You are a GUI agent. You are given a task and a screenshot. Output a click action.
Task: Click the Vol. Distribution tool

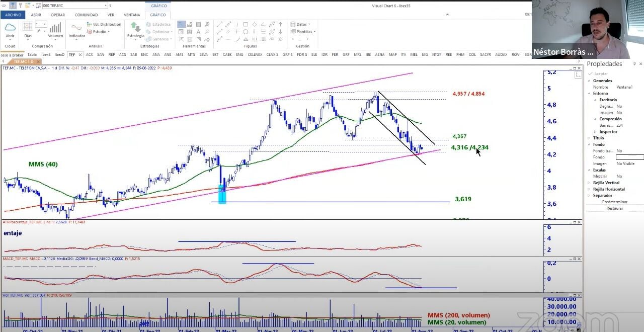pos(104,24)
